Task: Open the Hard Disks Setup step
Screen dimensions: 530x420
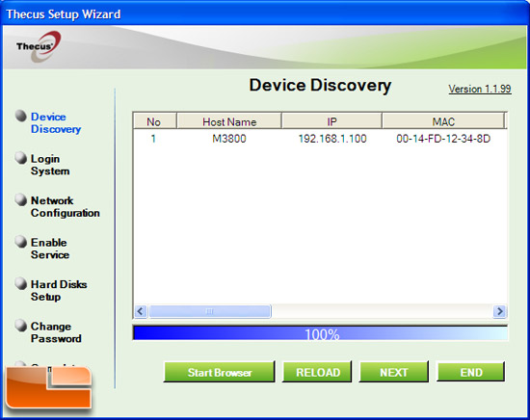Action: coord(59,291)
